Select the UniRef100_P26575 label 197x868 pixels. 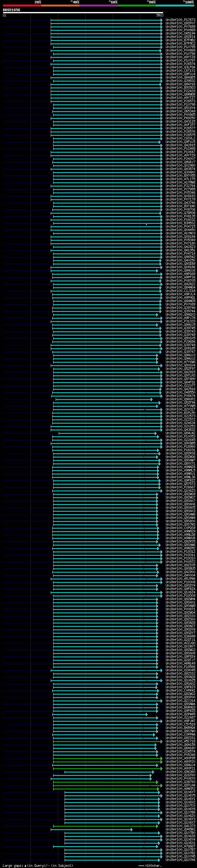[x=180, y=135]
